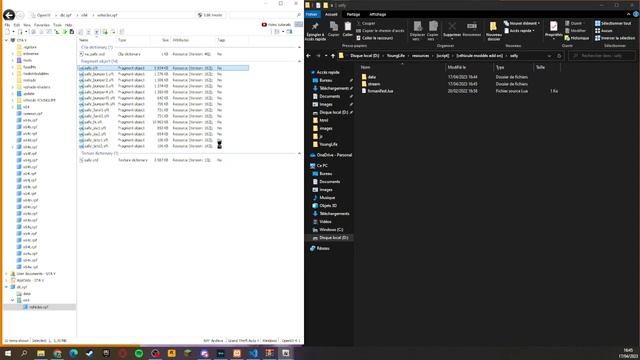Click the Nouveau dossier icon
Image resolution: width=640 pixels, height=360 pixels.
click(x=493, y=31)
